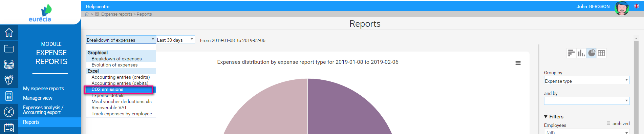Collapse the Filters section triangle
The image size is (644, 134).
[546, 117]
